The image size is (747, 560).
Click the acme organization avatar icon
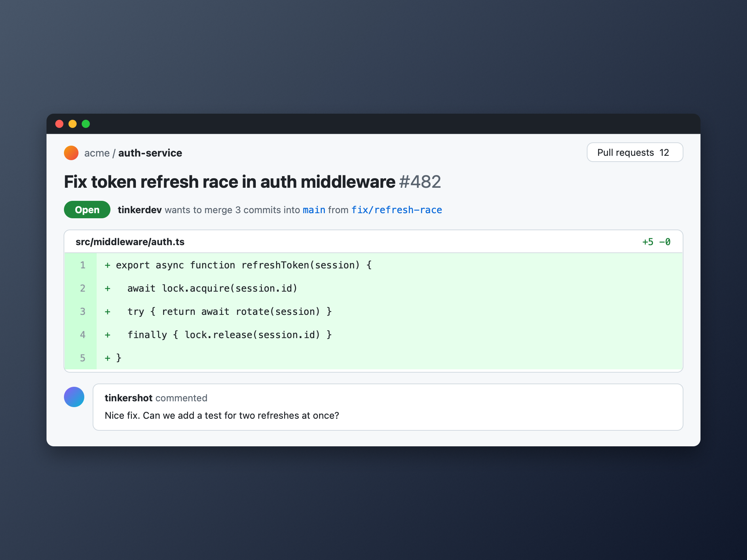[71, 153]
